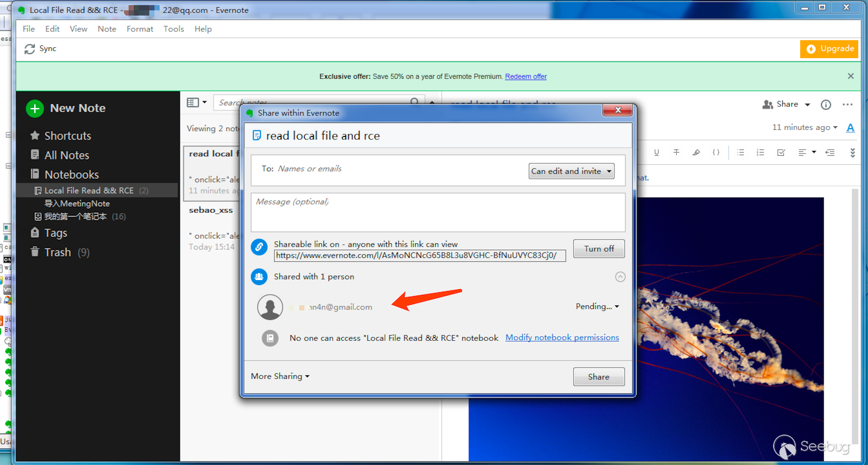Open the Help menu
This screenshot has height=465, width=868.
click(203, 29)
